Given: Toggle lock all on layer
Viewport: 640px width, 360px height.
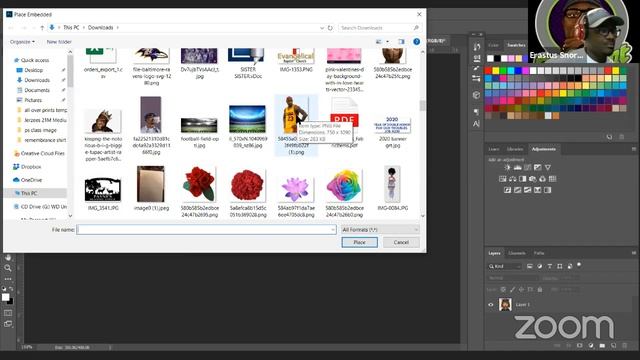Looking at the screenshot, I should click(x=540, y=289).
